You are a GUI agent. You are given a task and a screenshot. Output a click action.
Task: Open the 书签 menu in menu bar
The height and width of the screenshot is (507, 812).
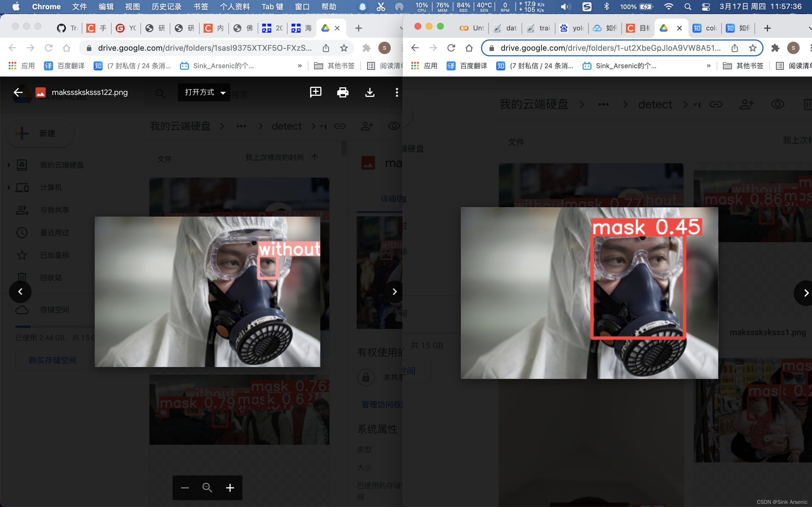[201, 7]
